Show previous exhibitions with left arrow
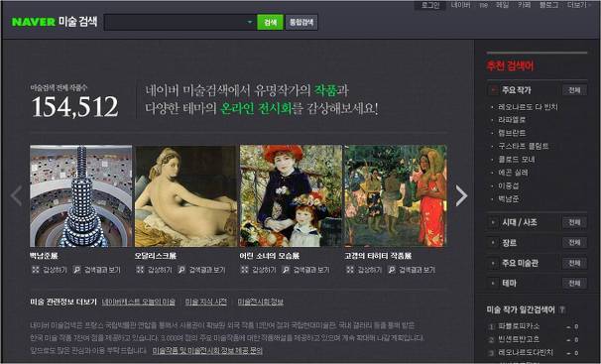The width and height of the screenshot is (601, 364). [x=17, y=195]
